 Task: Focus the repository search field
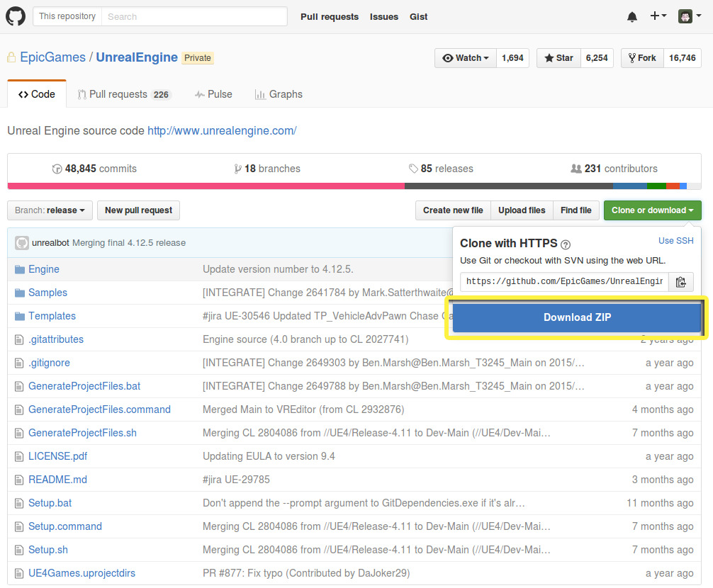coord(193,16)
